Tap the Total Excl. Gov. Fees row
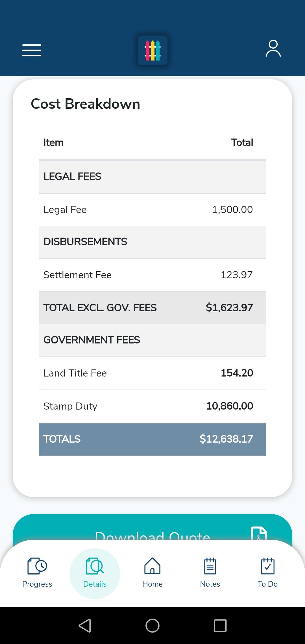The height and width of the screenshot is (644, 305). click(152, 308)
